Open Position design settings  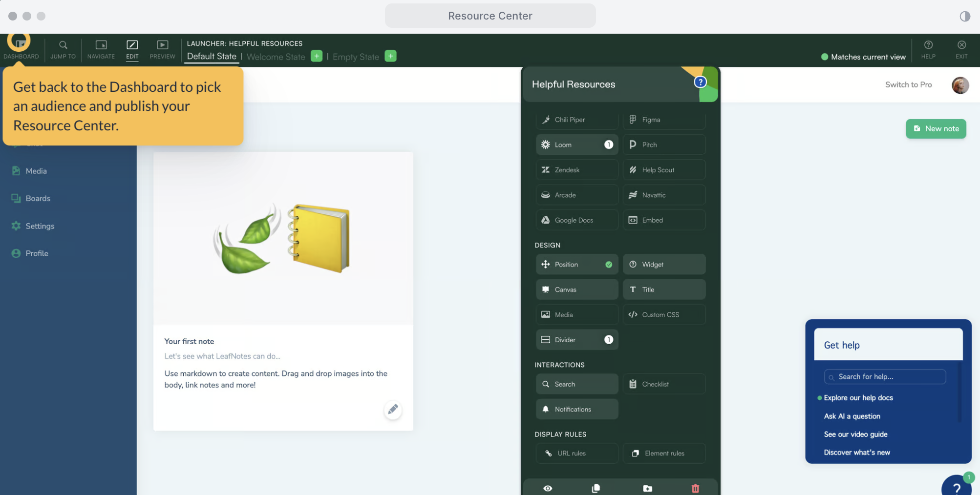pos(576,265)
